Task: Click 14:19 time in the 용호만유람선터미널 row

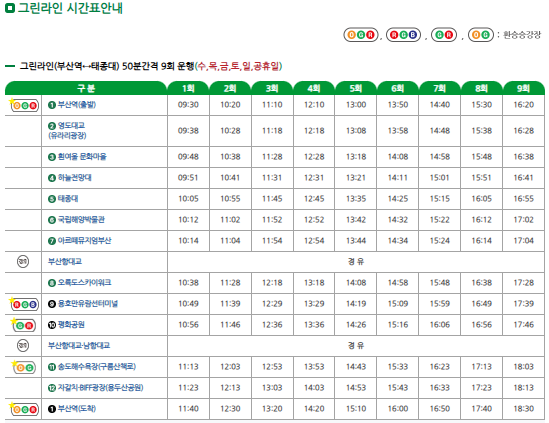Action: 356,304
